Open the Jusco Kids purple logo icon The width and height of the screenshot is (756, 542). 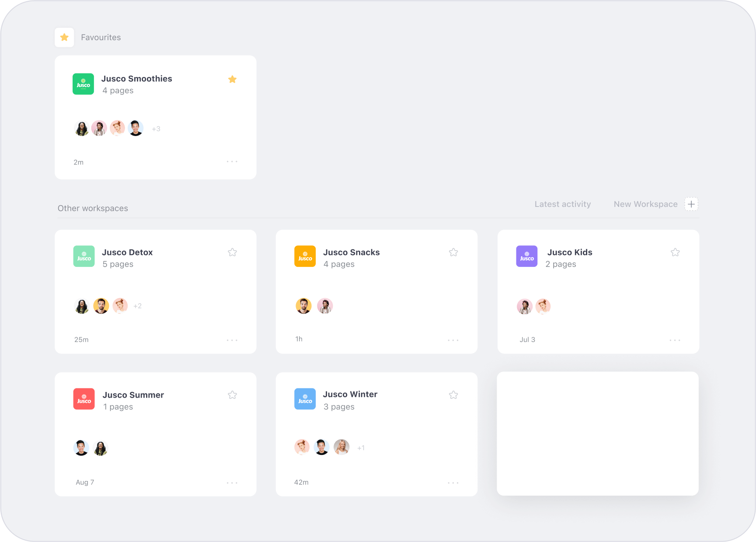(526, 256)
